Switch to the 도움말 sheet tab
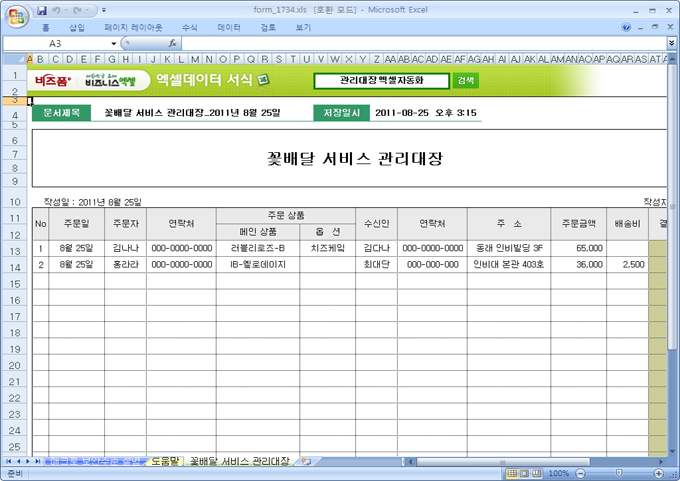The width and height of the screenshot is (680, 481). click(x=165, y=462)
